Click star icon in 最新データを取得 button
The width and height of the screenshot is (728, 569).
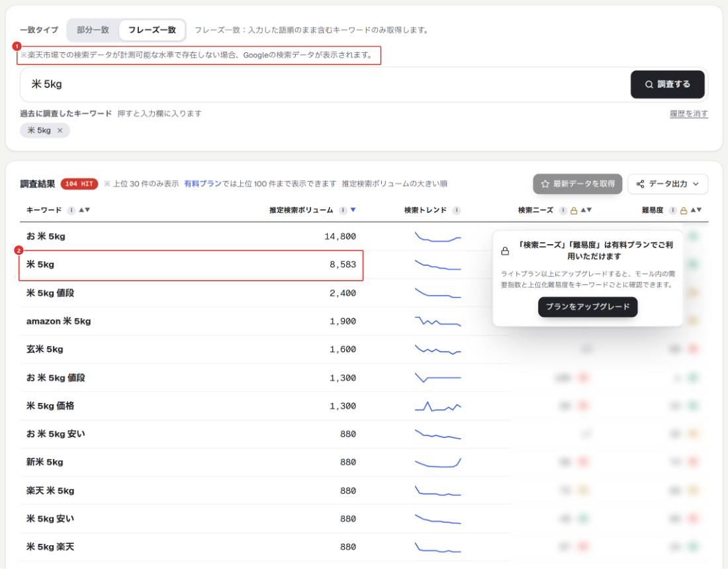(x=545, y=184)
